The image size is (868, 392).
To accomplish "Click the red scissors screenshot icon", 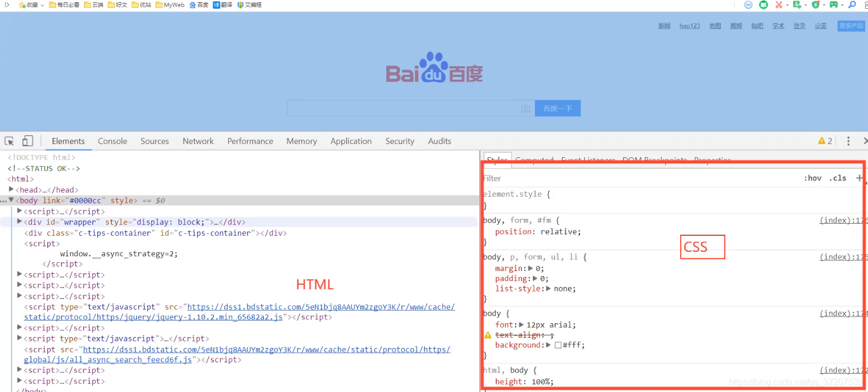I will pyautogui.click(x=779, y=4).
